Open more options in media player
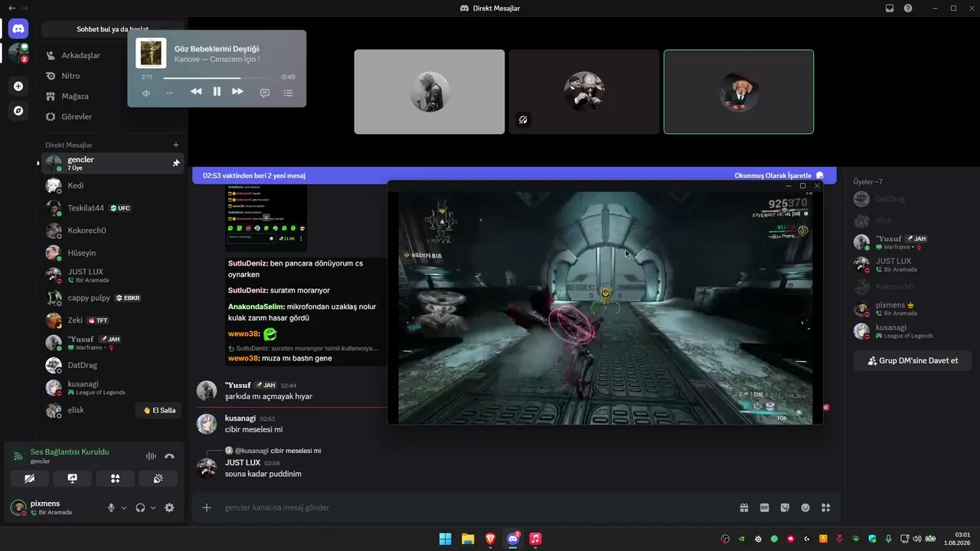980x551 pixels. coord(169,93)
